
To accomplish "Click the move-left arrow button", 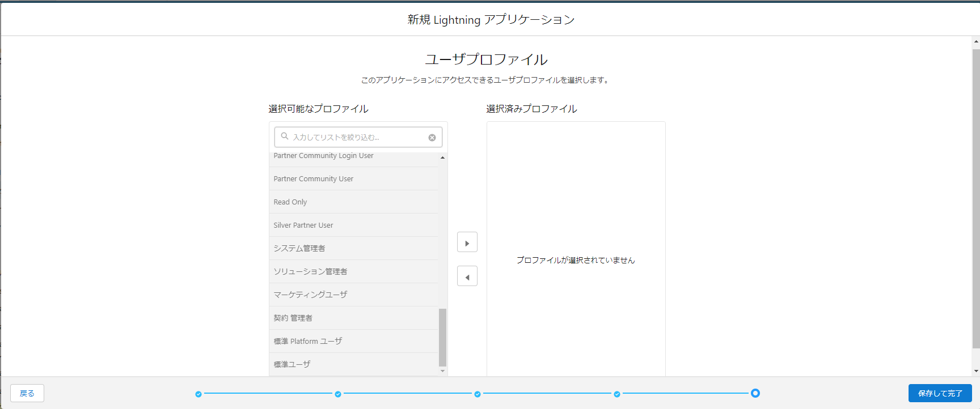I will 467,276.
